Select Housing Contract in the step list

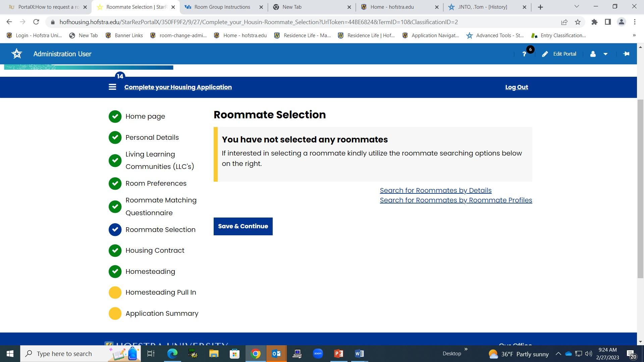pos(155,250)
